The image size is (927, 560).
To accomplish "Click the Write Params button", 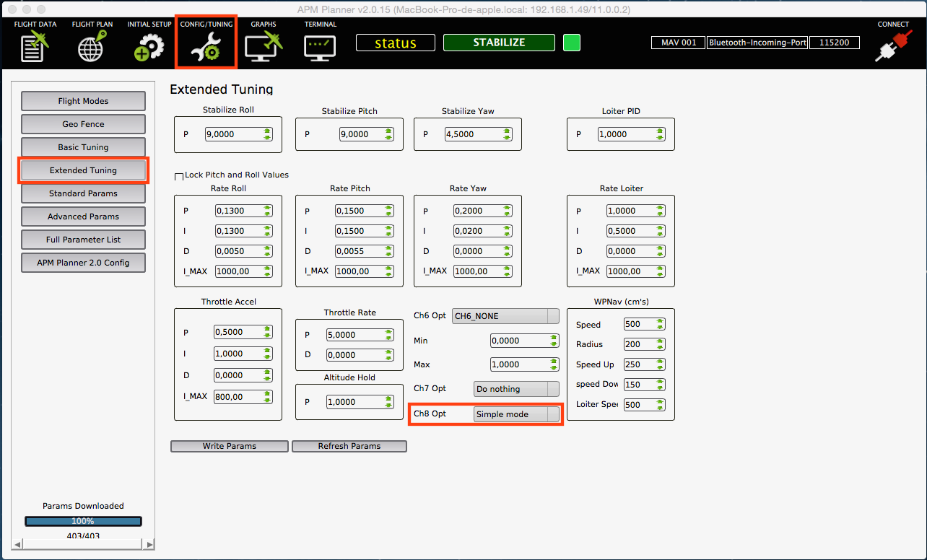I will pos(229,446).
